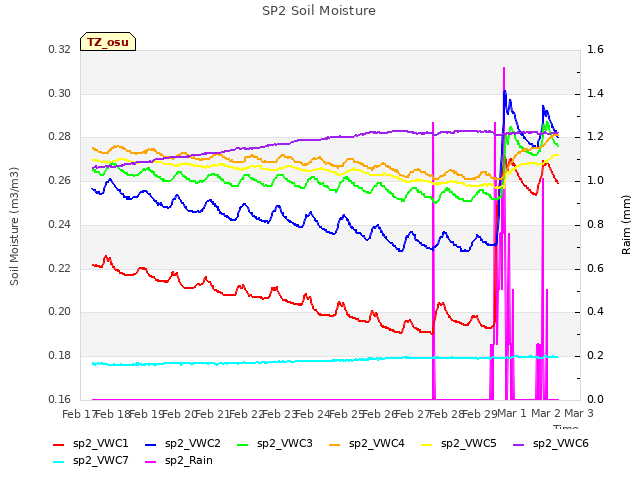This screenshot has height=480, width=640.
Task: Click the 0.8 right axis tick value
Action: (595, 224)
